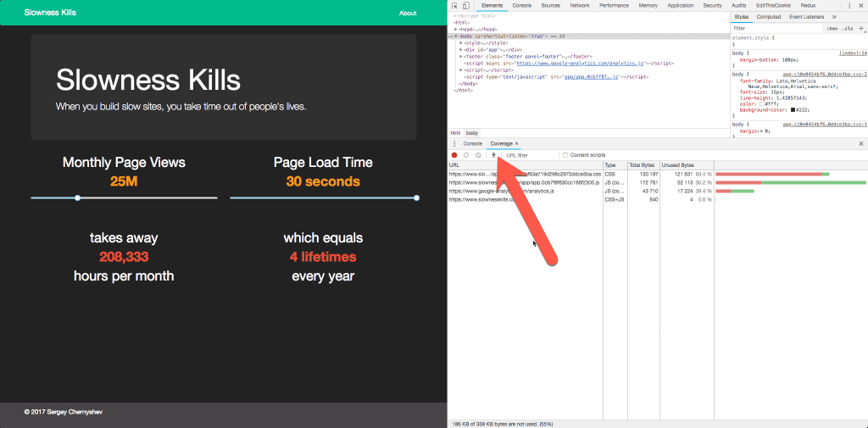This screenshot has height=428, width=868.
Task: Click the Styles Filter input
Action: pos(776,28)
